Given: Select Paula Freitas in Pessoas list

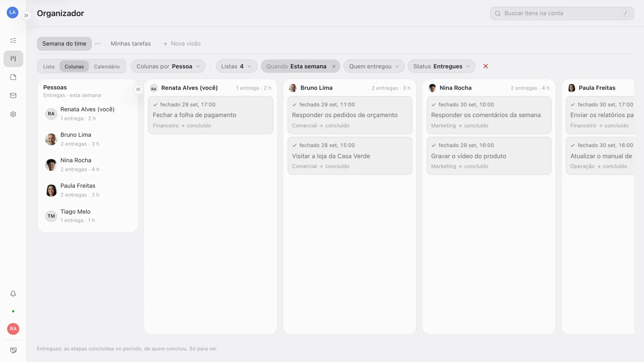Looking at the screenshot, I should (88, 190).
